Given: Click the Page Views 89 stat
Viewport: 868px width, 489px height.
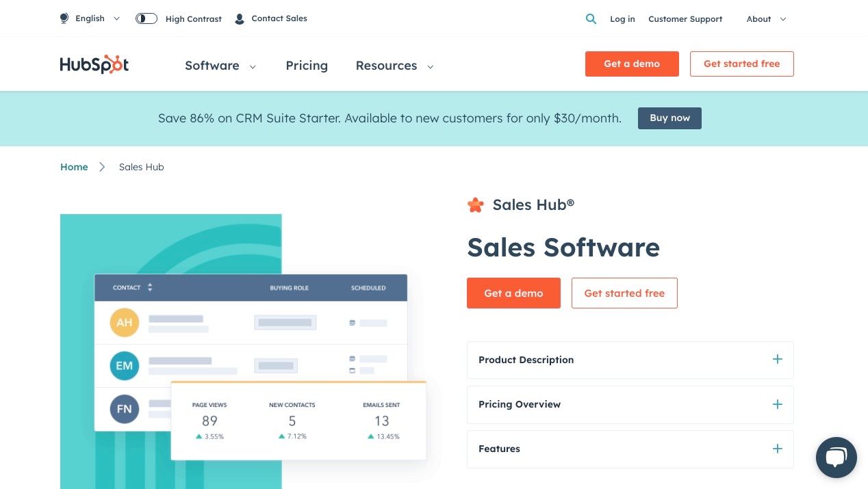Looking at the screenshot, I should pos(209,421).
